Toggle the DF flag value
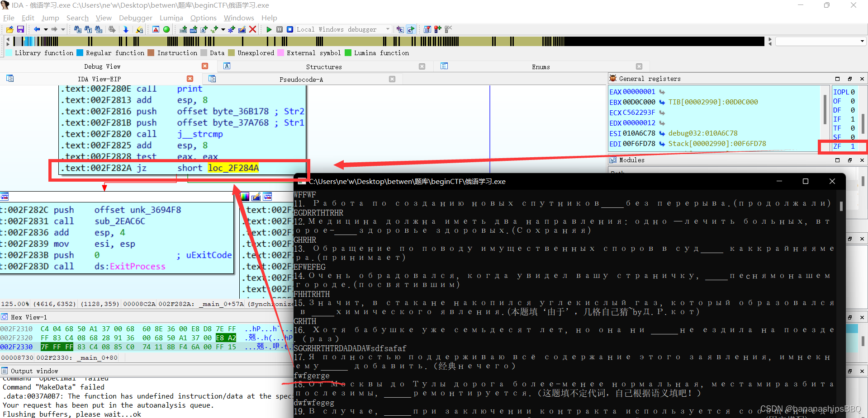 [x=853, y=110]
